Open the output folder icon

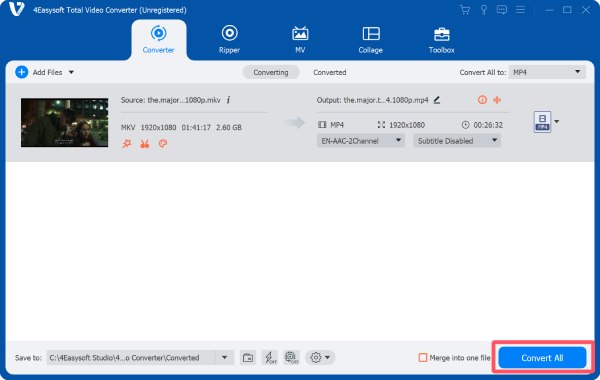click(248, 357)
